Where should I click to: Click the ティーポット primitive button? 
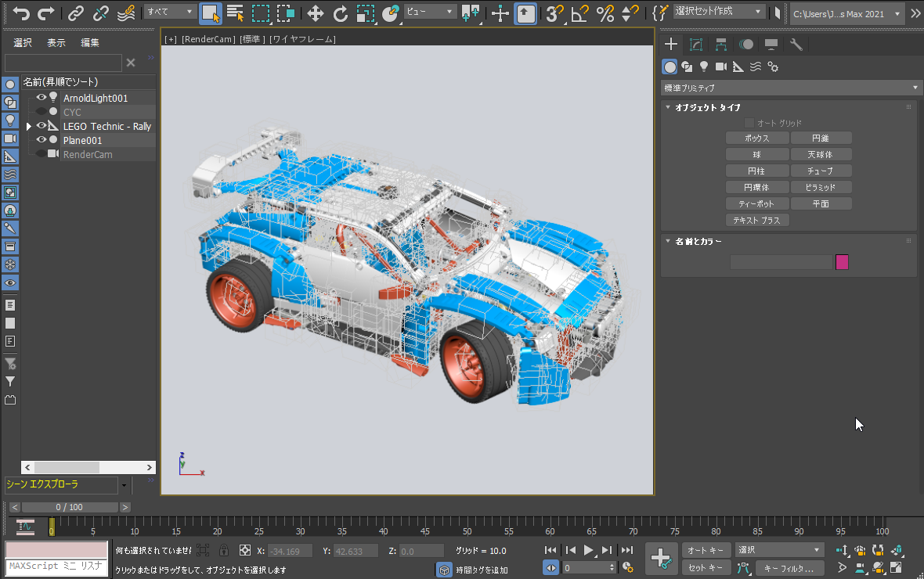click(x=757, y=204)
